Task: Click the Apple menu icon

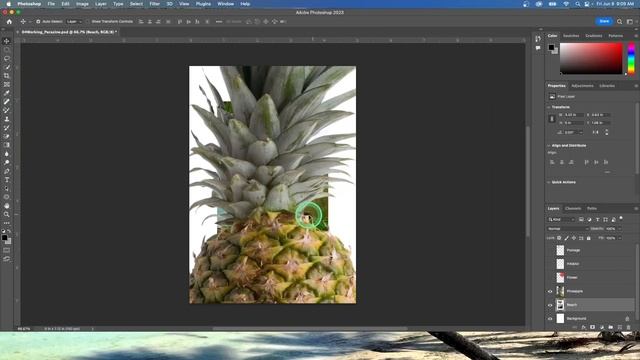Action: point(9,4)
